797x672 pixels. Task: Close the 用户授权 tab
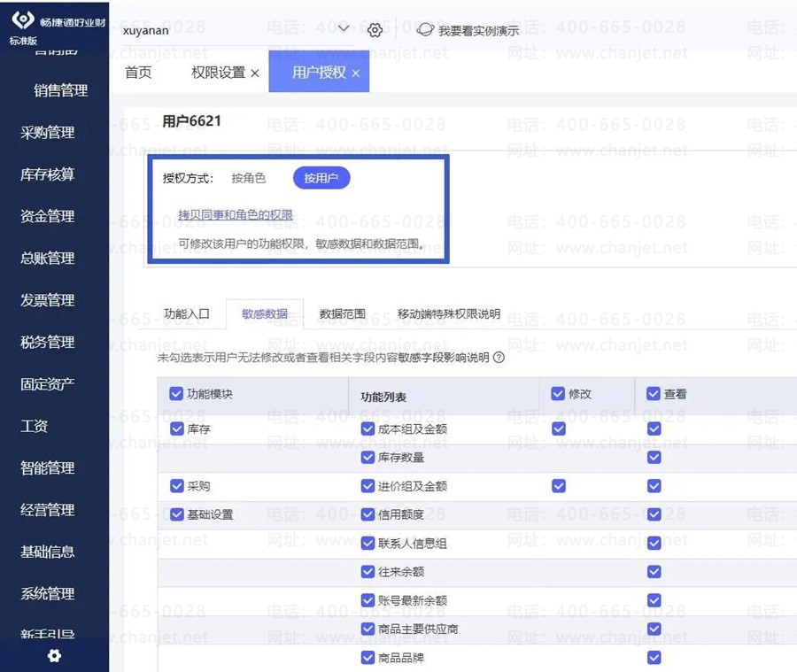tap(356, 73)
